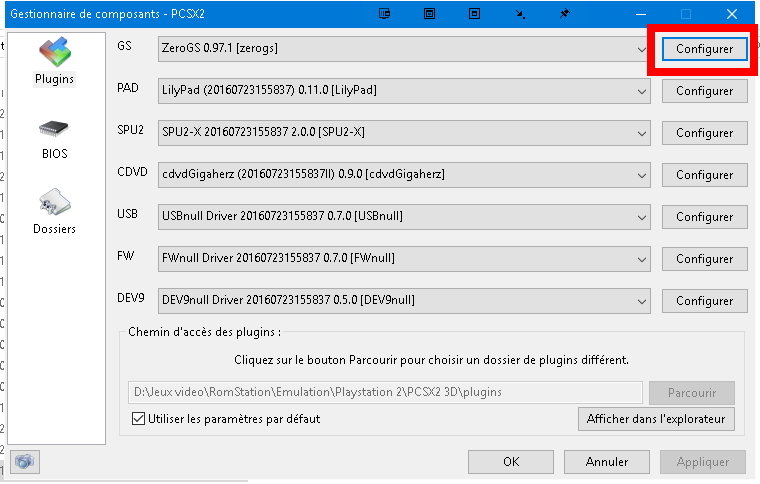This screenshot has height=484, width=760.
Task: Click the CDVD label
Action: tap(132, 172)
